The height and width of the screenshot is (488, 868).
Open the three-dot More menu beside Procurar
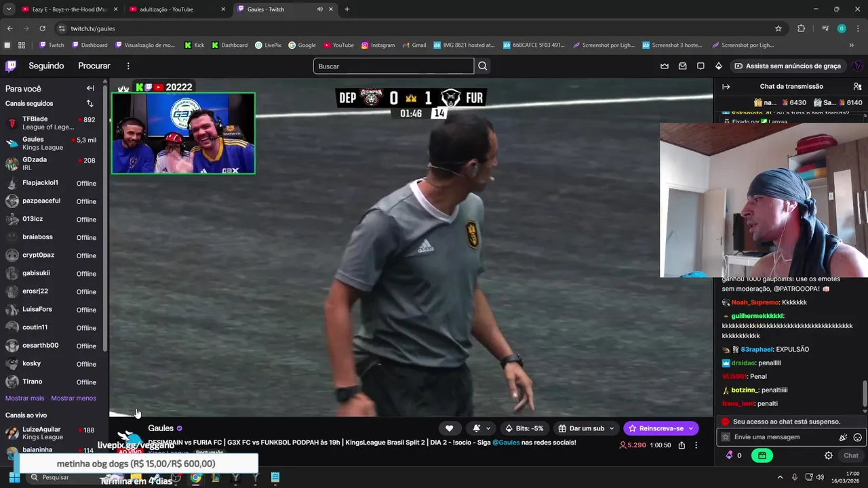click(128, 66)
